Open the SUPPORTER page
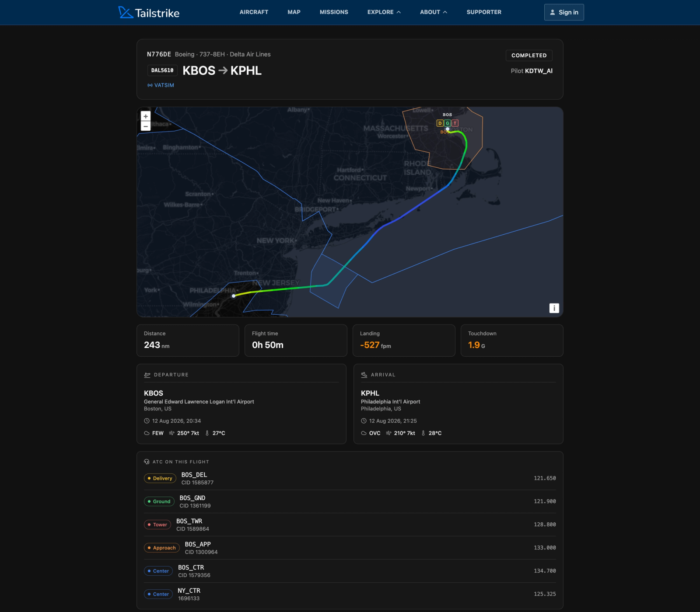Screen dimensions: 700x612 coord(484,12)
